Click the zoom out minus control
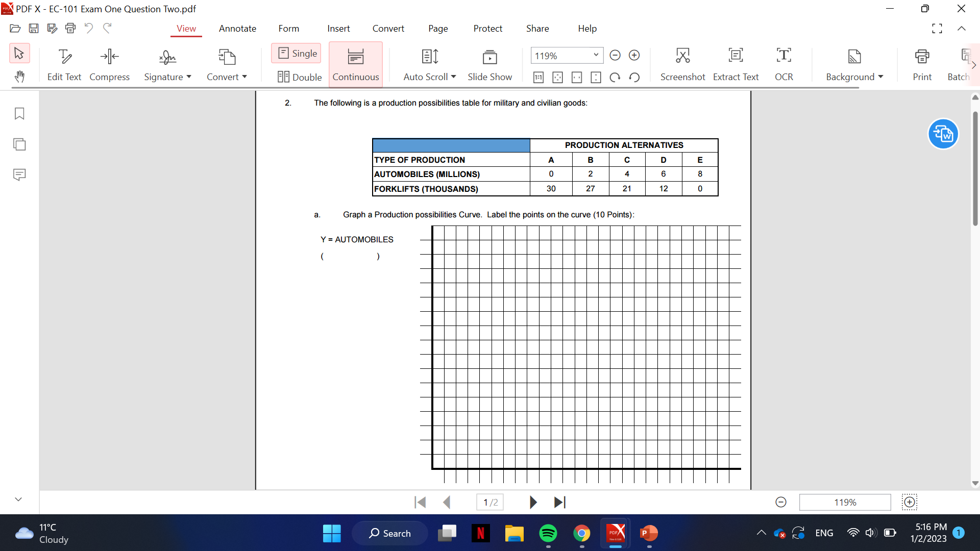 (615, 55)
